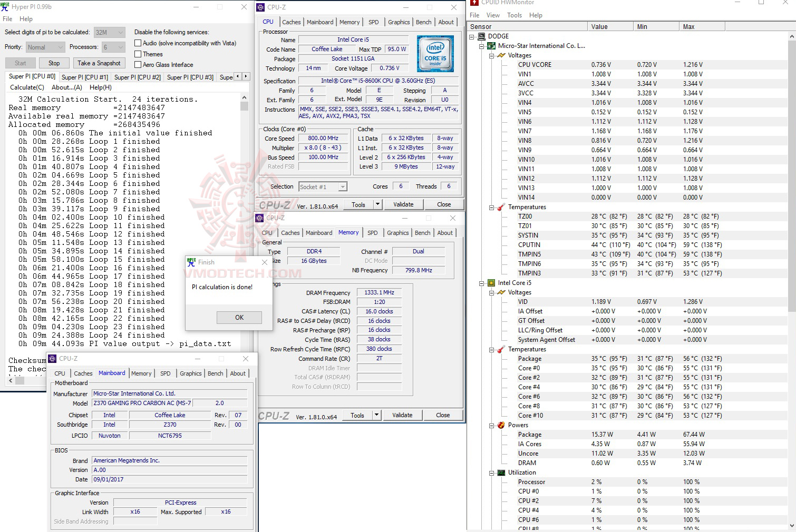
Task: Click the DODGE computer icon in tree
Action: [x=481, y=36]
